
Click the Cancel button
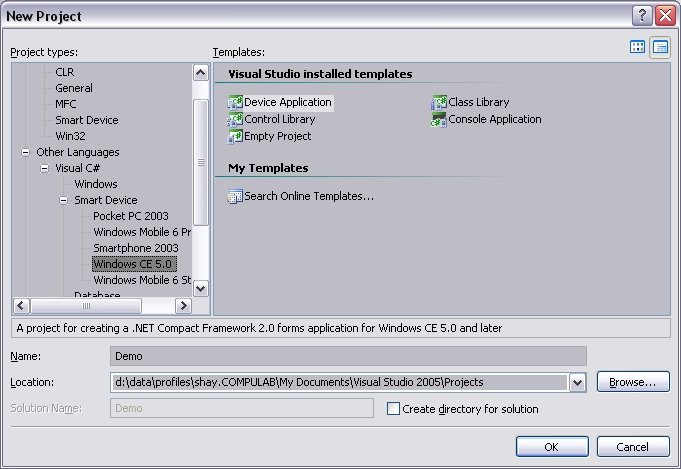coord(633,447)
